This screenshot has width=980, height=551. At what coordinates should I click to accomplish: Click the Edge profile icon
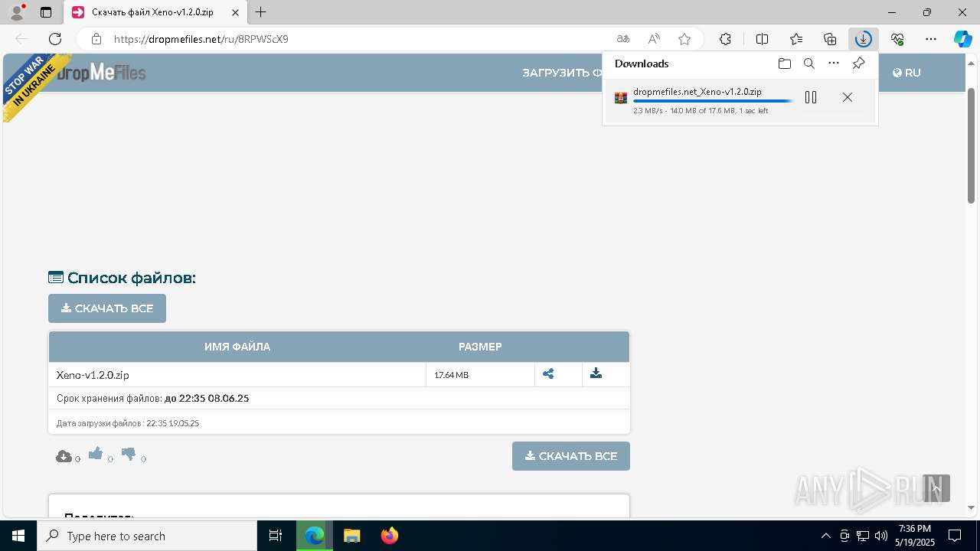[x=17, y=12]
